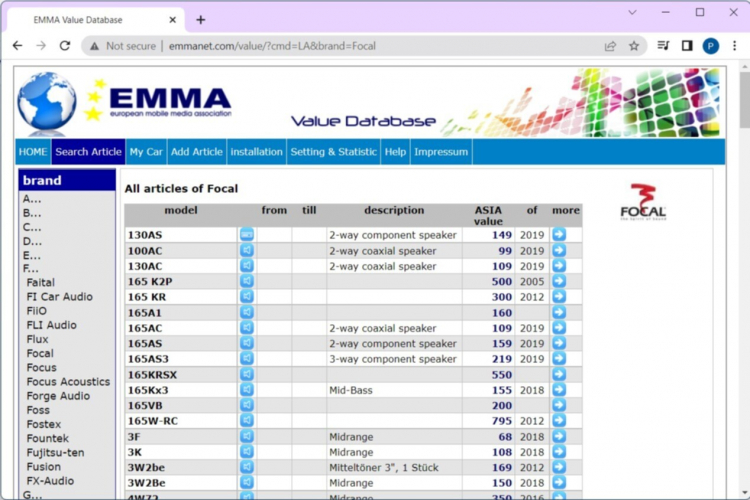Screen dimensions: 750x500
Task: Select the FI Car Audio brand
Action: click(59, 297)
